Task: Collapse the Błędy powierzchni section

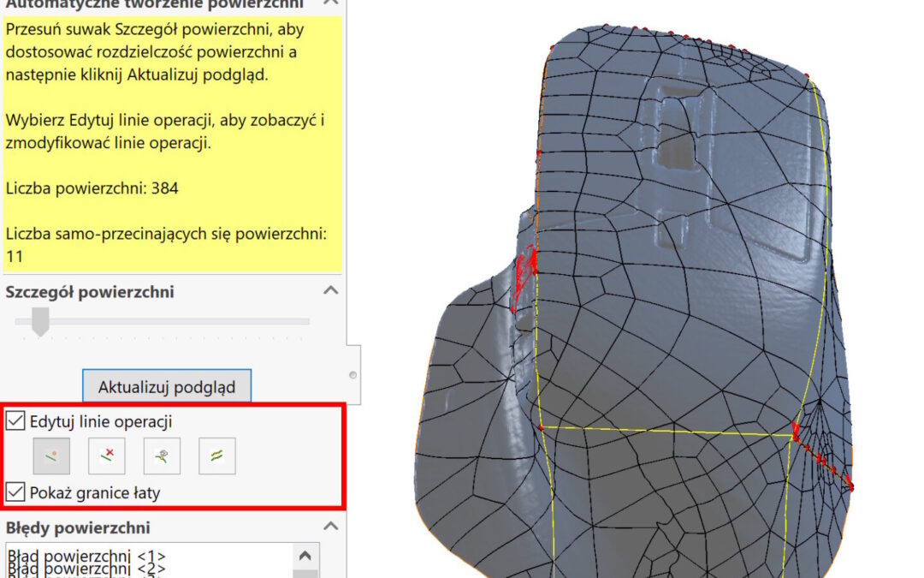Action: point(330,527)
